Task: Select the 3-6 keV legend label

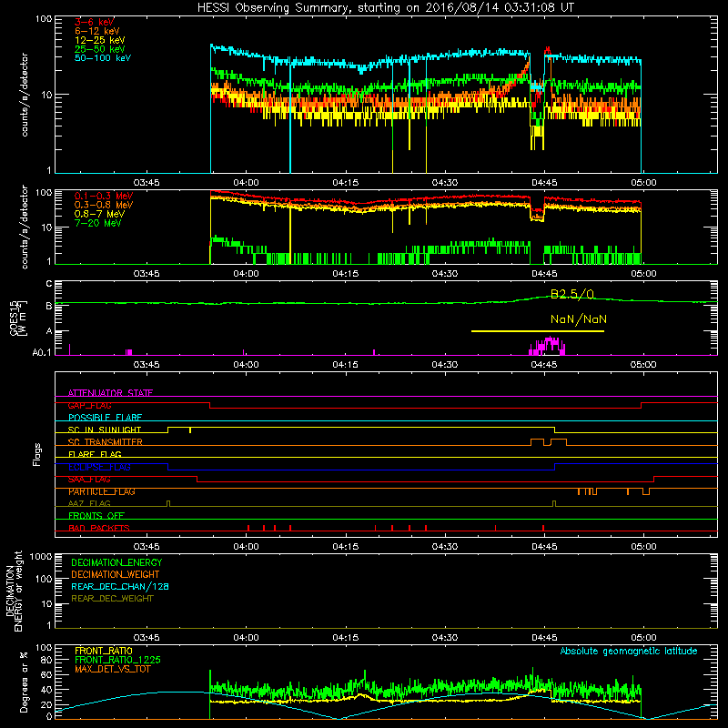Action: point(95,22)
